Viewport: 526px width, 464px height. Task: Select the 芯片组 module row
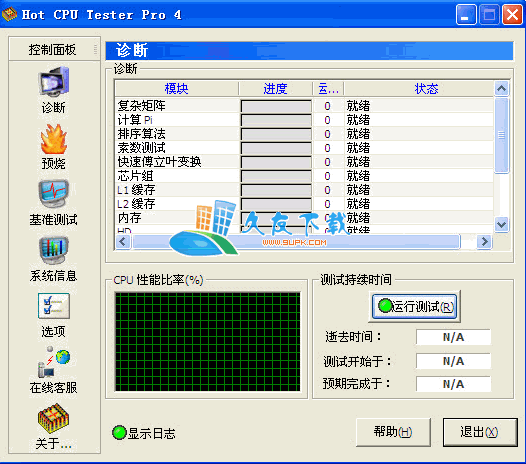304,176
